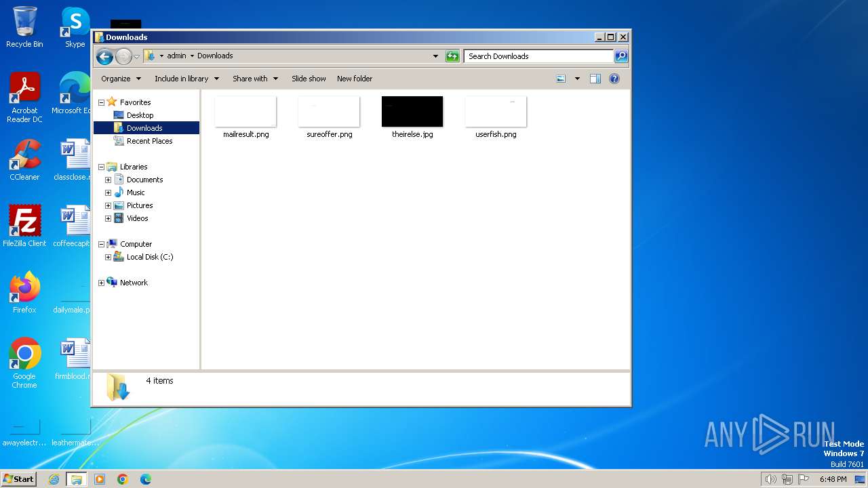Select the sureoffer.png thumbnail
The width and height of the screenshot is (868, 488).
click(329, 112)
